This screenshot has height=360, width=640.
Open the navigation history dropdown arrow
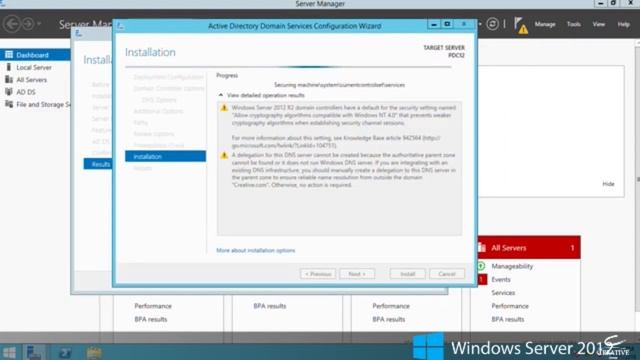click(x=39, y=24)
